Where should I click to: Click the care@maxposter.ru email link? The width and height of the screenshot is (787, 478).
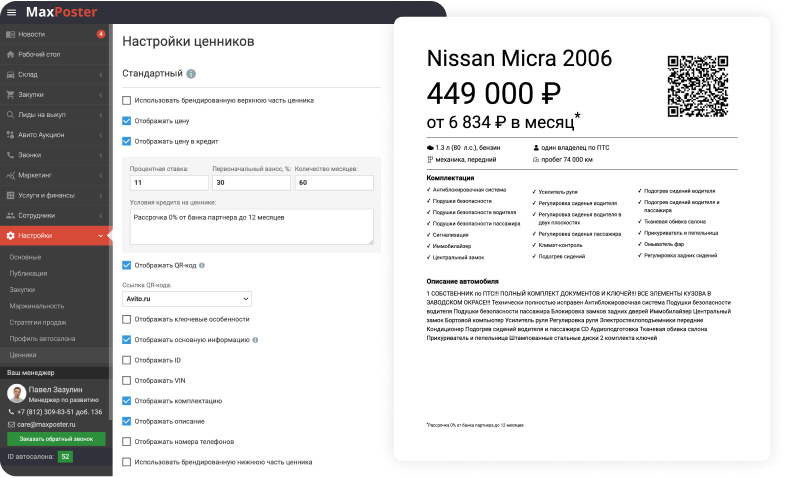point(46,424)
